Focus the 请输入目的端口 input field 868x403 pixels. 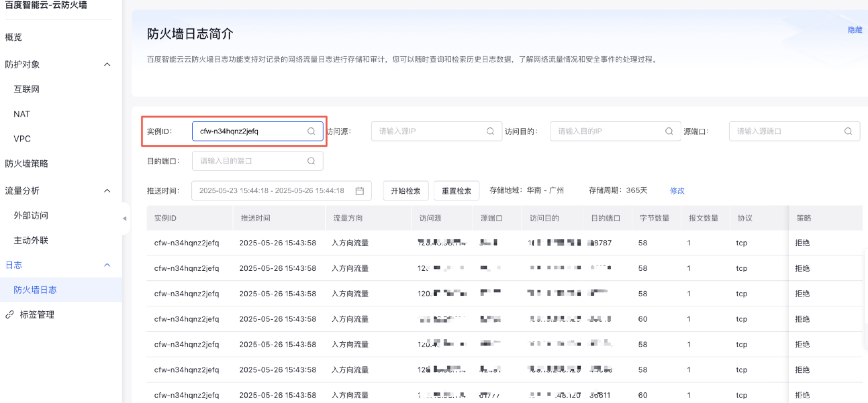pos(257,161)
